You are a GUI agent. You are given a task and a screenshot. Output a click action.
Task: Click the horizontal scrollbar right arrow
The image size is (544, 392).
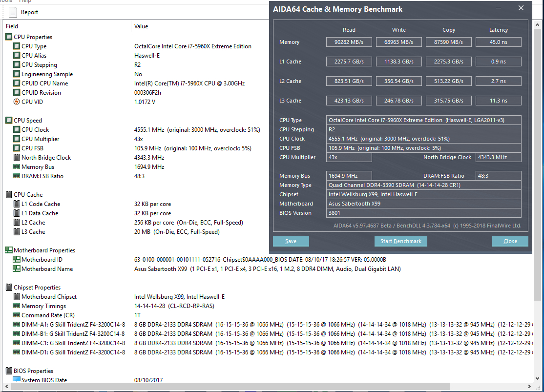(x=529, y=386)
